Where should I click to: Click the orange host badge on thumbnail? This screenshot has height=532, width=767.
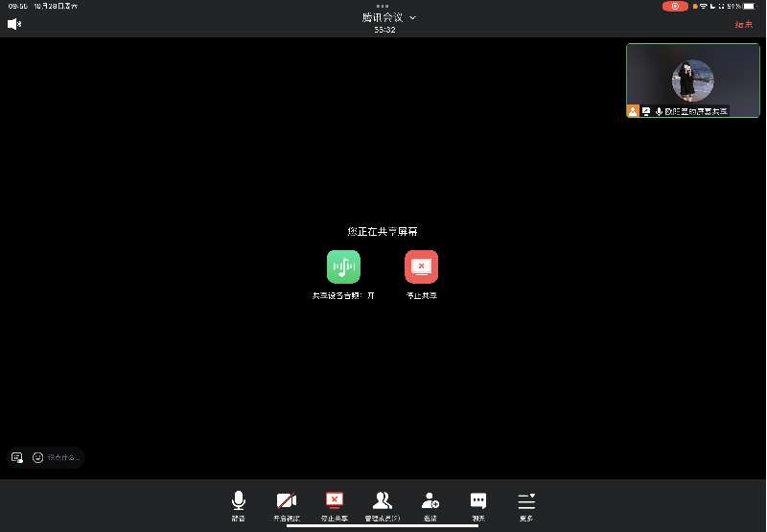[x=633, y=111]
